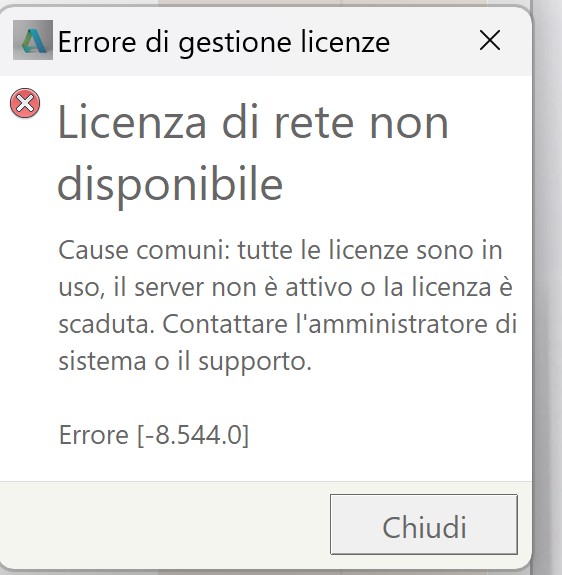Click the text 'Cause comuni:' in the message

click(x=144, y=250)
